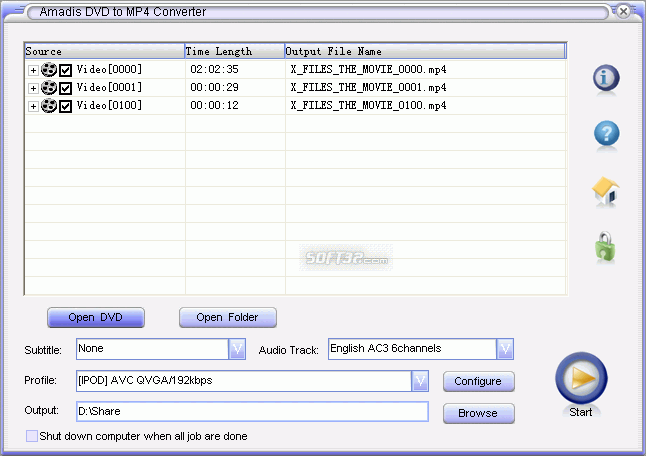
Task: Uncheck the Video[0000] checkbox
Action: (x=66, y=70)
